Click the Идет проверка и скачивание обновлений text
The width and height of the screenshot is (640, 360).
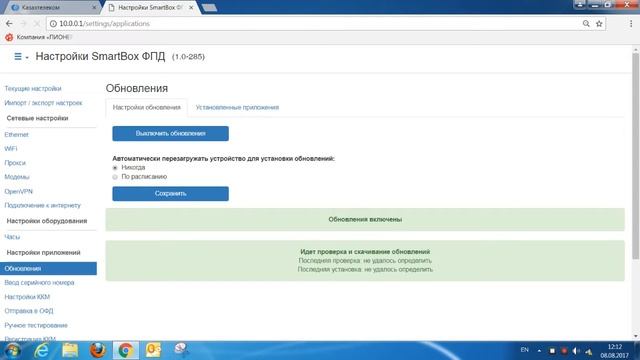coord(365,252)
